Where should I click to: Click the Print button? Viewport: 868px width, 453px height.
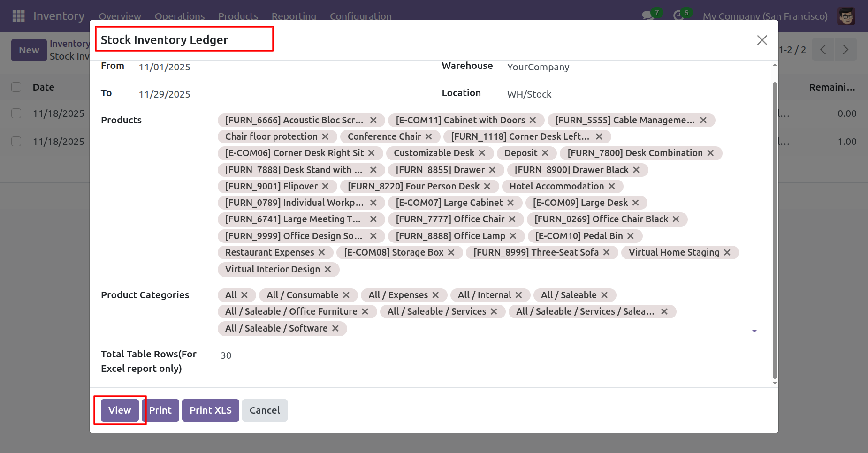coord(160,410)
